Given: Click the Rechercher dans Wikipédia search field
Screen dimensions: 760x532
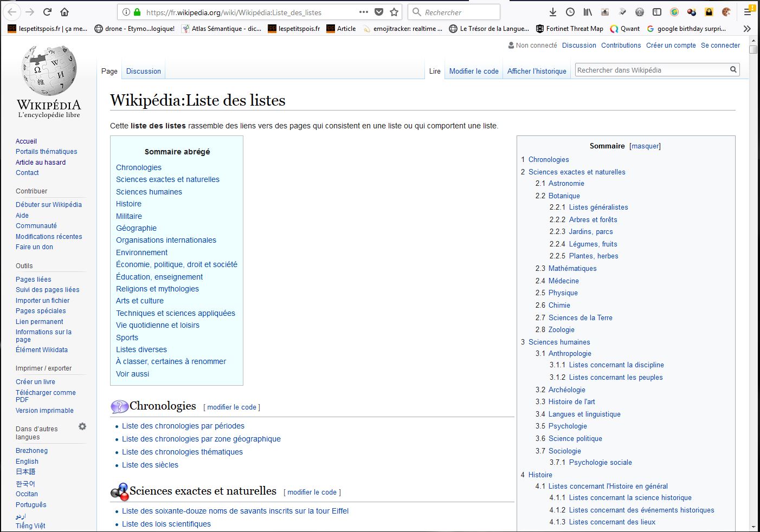Looking at the screenshot, I should pyautogui.click(x=650, y=70).
